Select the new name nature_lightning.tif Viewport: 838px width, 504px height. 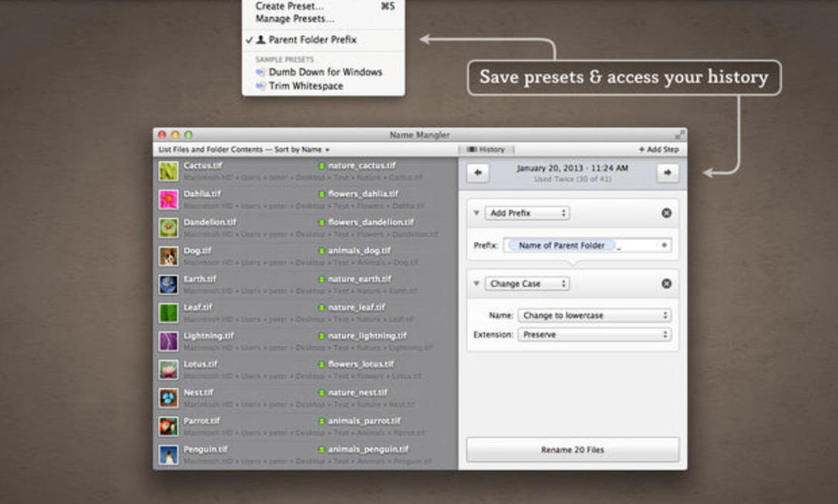click(367, 336)
